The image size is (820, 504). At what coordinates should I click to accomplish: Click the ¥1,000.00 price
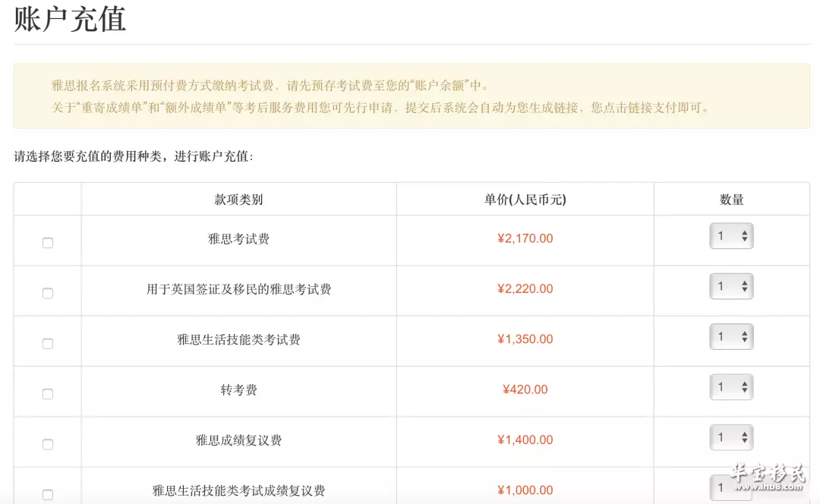[525, 490]
